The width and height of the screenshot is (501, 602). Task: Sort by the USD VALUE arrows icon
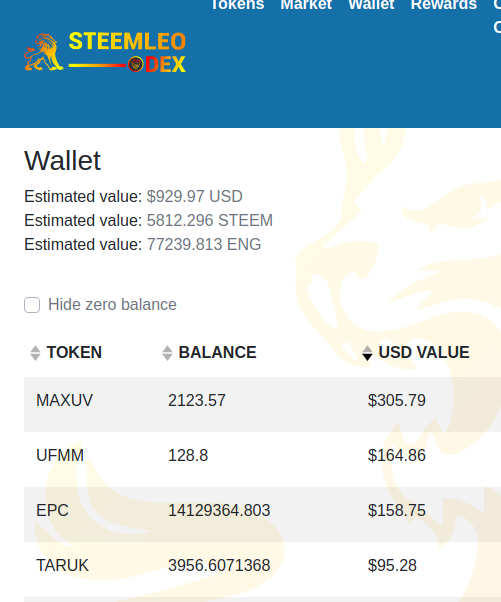[x=367, y=353]
